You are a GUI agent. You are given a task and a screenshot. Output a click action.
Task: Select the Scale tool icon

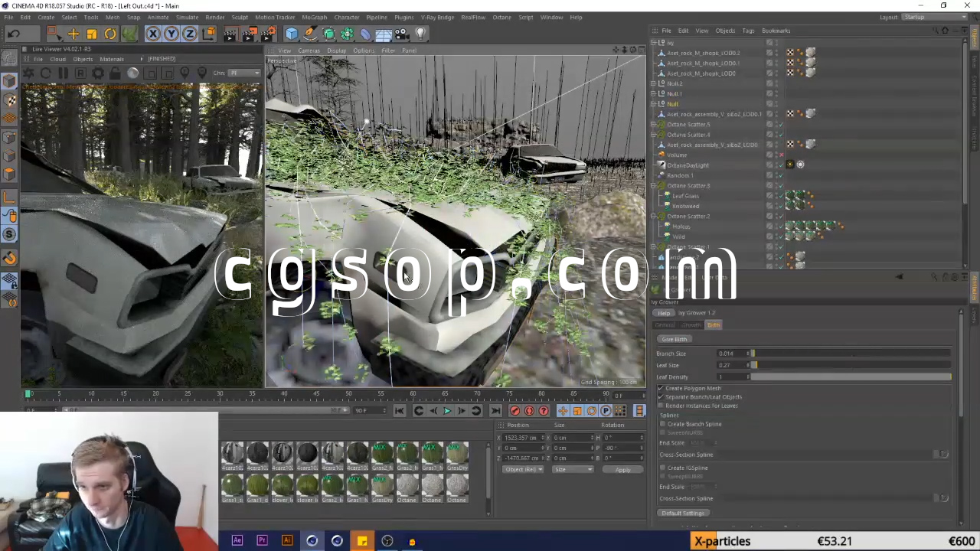92,34
